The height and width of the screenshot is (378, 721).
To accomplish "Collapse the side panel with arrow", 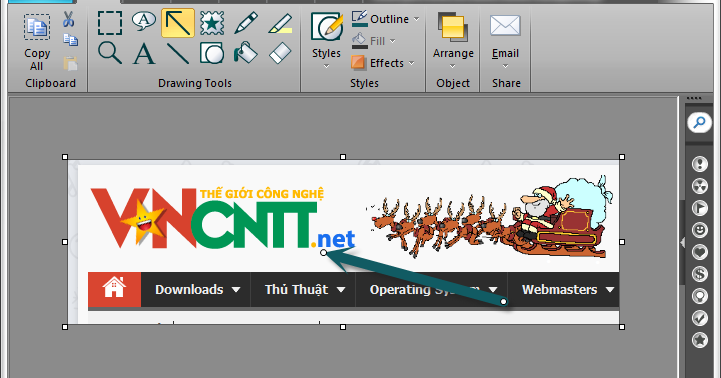I will coord(682,242).
